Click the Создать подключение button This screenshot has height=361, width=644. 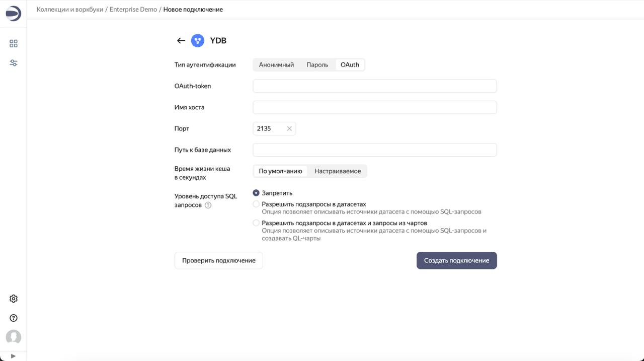click(x=456, y=260)
